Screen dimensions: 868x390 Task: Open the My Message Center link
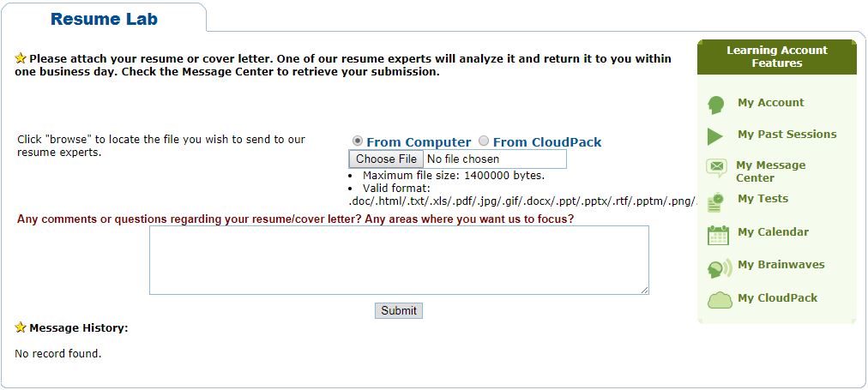coord(770,171)
